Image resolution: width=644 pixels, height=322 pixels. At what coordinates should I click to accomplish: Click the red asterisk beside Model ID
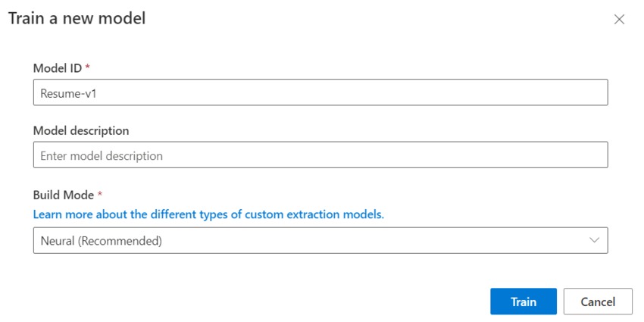pyautogui.click(x=88, y=67)
